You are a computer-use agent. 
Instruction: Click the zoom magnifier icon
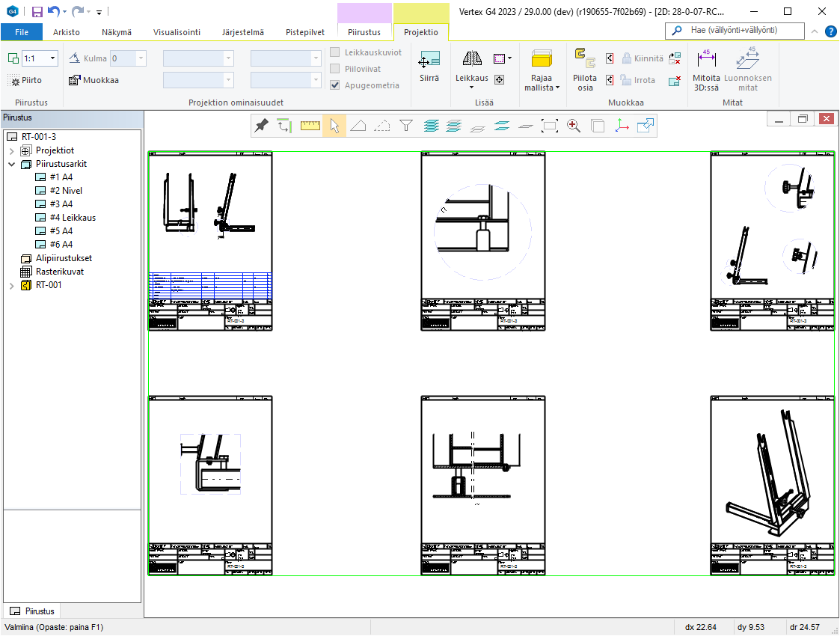(x=574, y=126)
